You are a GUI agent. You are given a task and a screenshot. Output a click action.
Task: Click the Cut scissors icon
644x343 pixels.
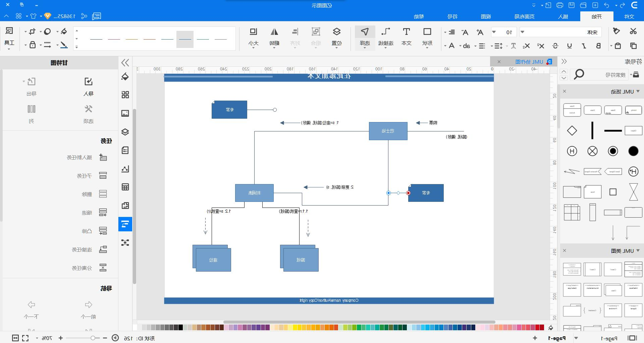click(633, 31)
